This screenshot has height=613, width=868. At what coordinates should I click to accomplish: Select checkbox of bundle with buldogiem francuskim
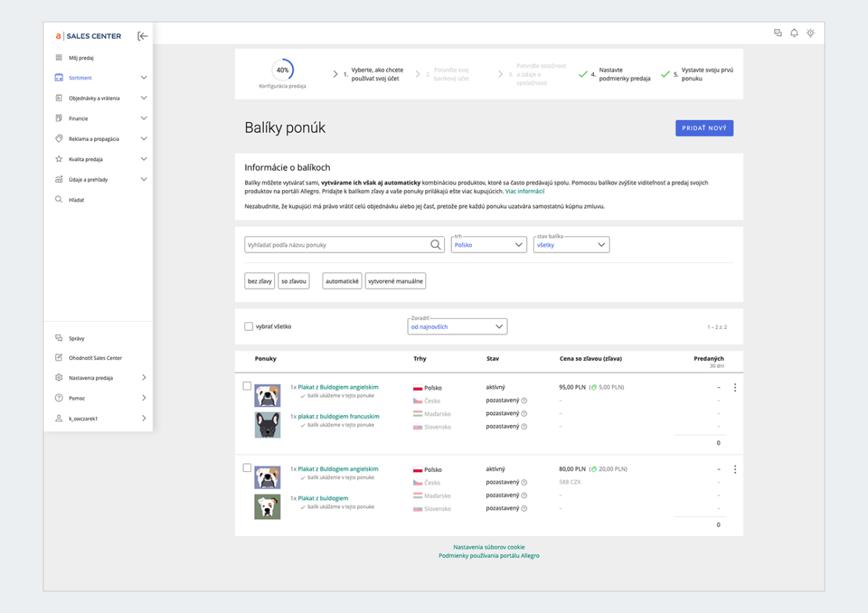(247, 386)
